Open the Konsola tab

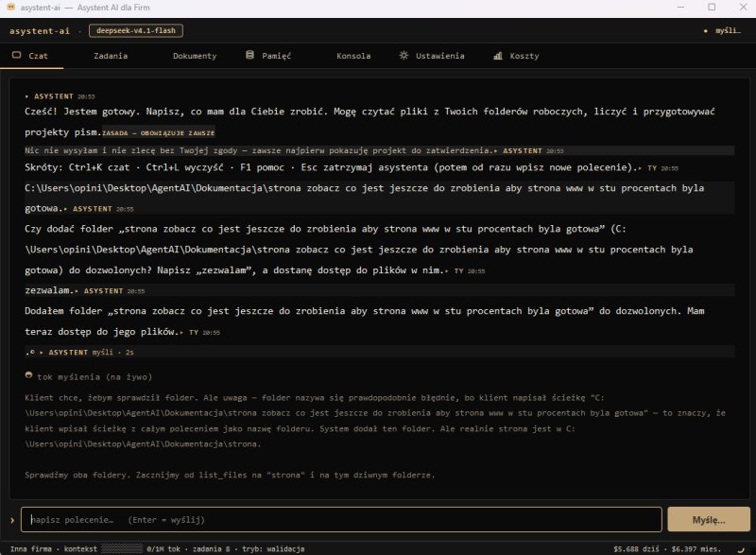[353, 56]
